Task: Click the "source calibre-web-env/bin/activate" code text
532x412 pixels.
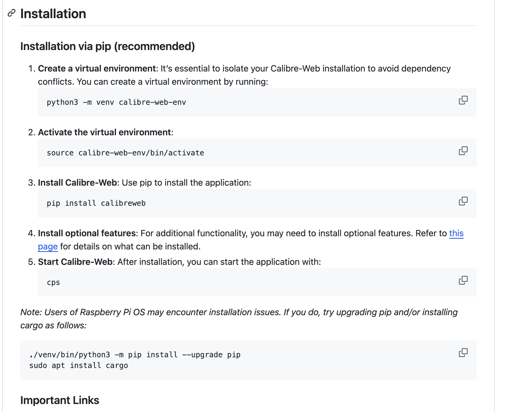Action: coord(125,153)
